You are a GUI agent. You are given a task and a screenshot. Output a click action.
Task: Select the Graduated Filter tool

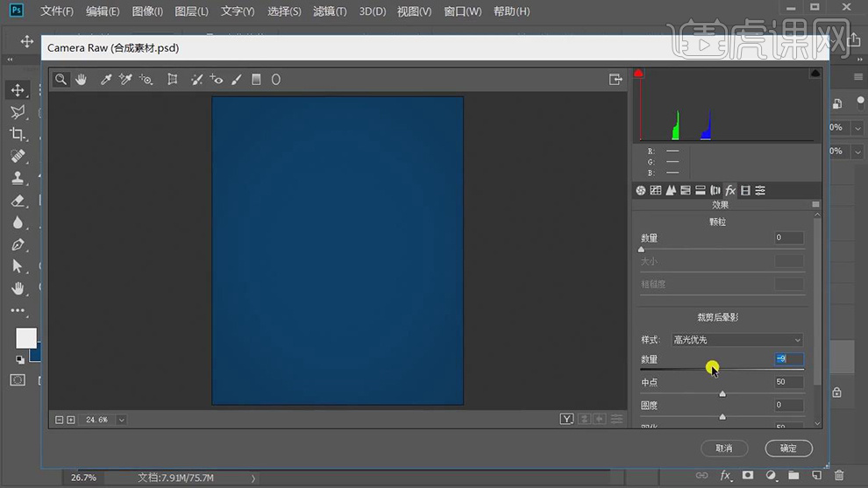coord(256,80)
